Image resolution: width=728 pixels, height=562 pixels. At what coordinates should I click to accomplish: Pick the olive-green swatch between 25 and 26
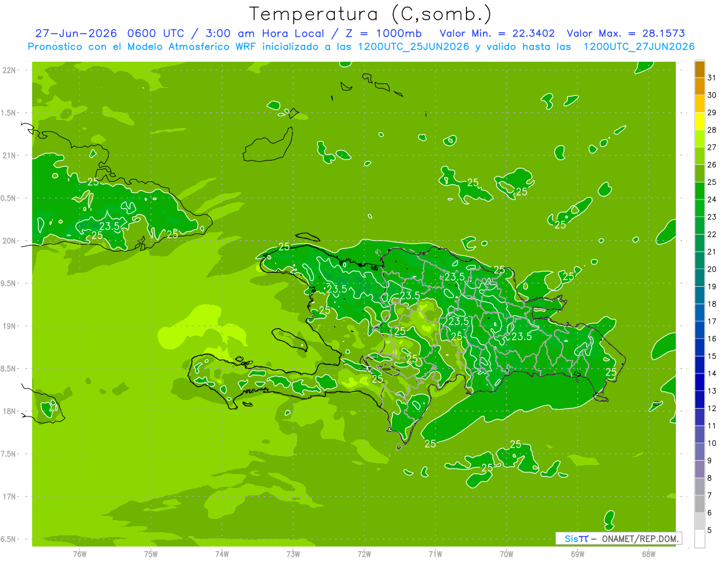coord(699,173)
